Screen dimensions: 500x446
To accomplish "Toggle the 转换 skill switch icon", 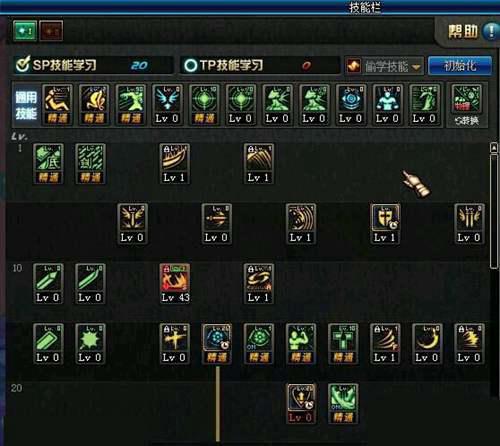I will 467,105.
